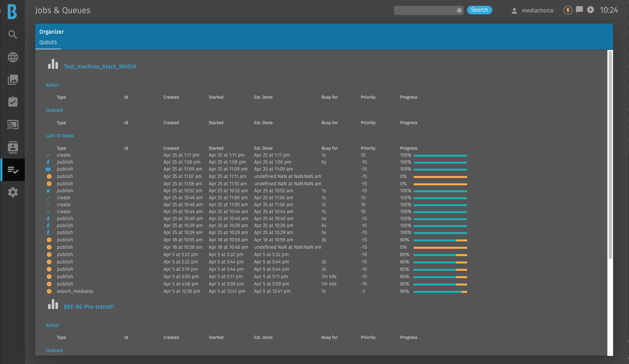Click the export_mediarss task progress bar
Viewport: 629px width, 364px height.
coord(440,292)
